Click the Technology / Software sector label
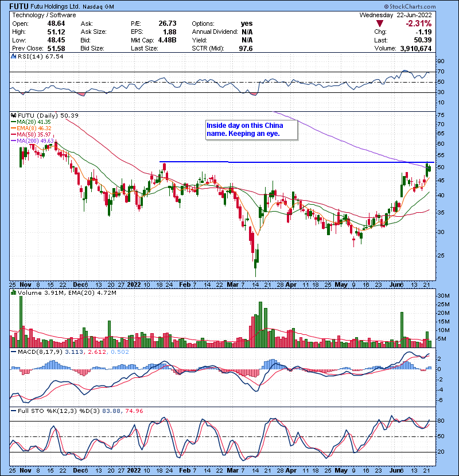This screenshot has height=476, width=459. click(44, 15)
